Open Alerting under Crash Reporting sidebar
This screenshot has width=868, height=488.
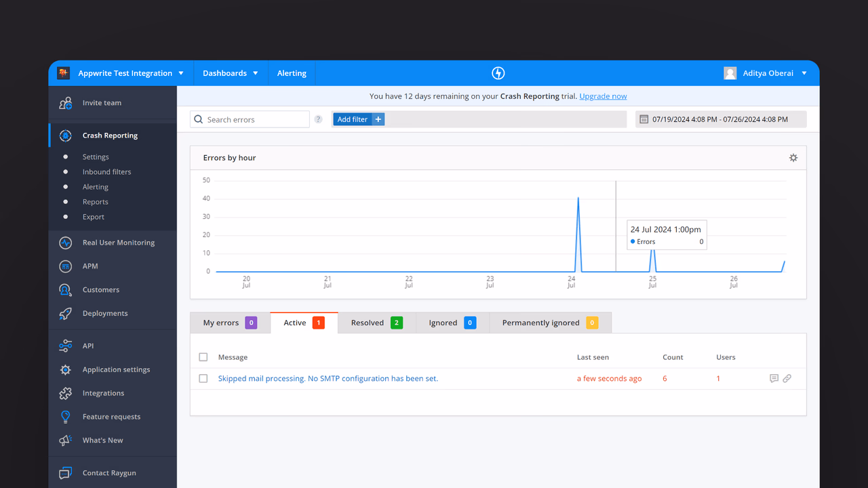[x=96, y=187]
